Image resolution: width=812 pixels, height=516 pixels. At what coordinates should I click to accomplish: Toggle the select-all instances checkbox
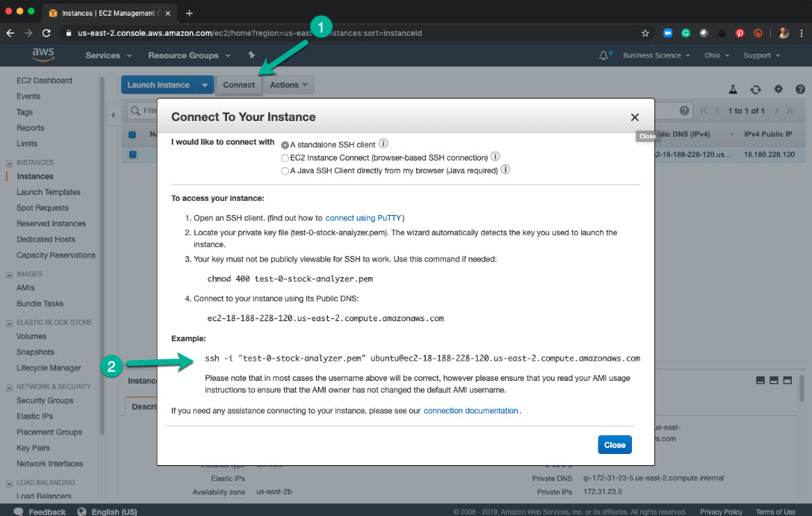(132, 134)
